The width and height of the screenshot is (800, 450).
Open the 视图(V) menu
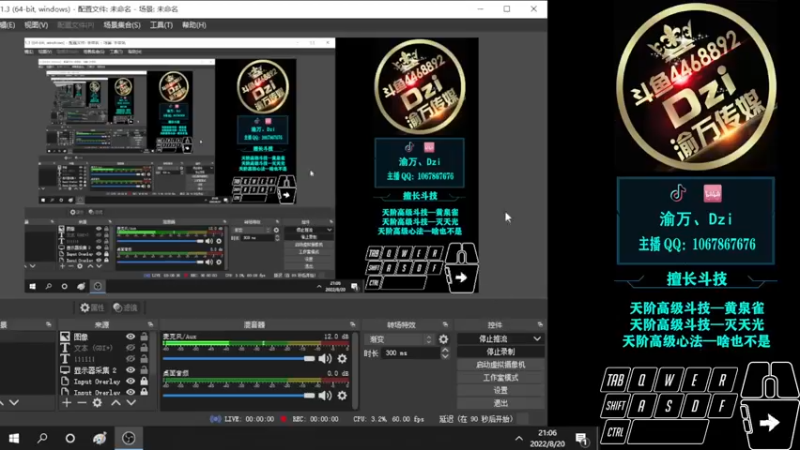point(36,24)
